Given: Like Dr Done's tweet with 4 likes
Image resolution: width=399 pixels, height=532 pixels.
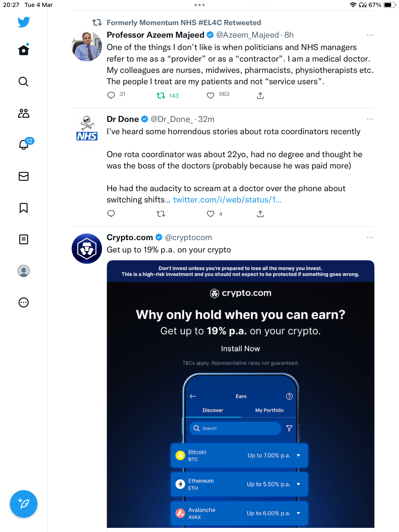Looking at the screenshot, I should pos(211,214).
